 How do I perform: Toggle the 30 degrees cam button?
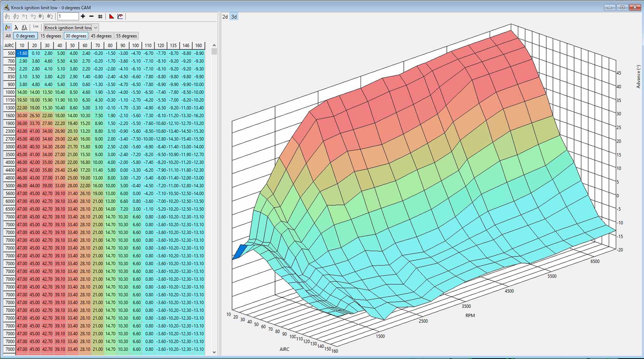[x=76, y=36]
